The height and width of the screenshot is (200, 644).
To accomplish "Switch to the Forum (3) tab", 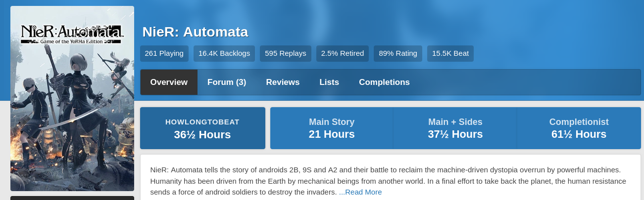I will pyautogui.click(x=227, y=82).
